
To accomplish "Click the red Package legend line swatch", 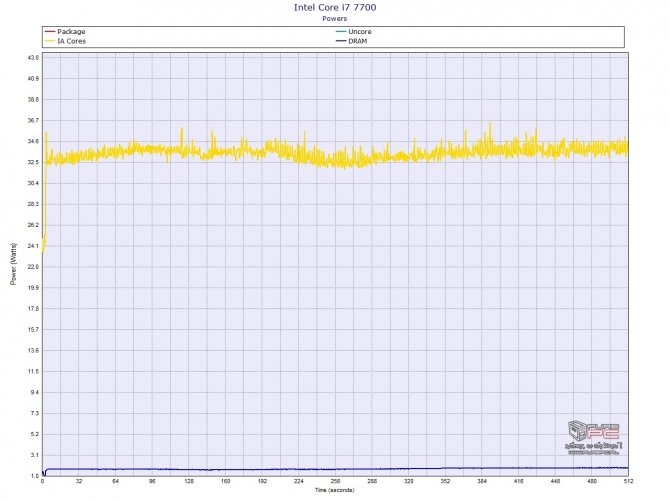I will pos(50,32).
